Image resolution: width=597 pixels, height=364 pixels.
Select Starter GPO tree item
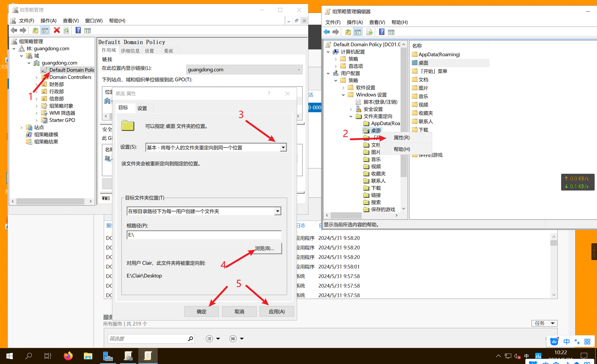pos(62,120)
